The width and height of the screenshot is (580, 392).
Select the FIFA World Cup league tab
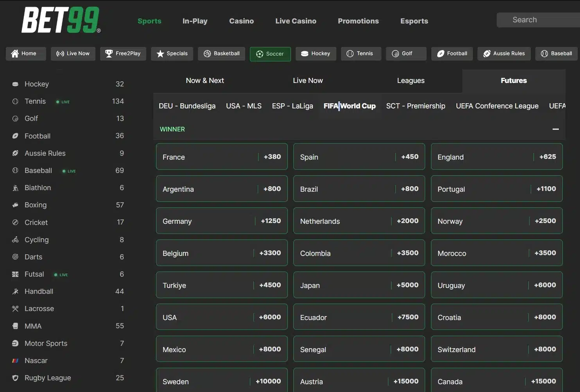tap(350, 106)
